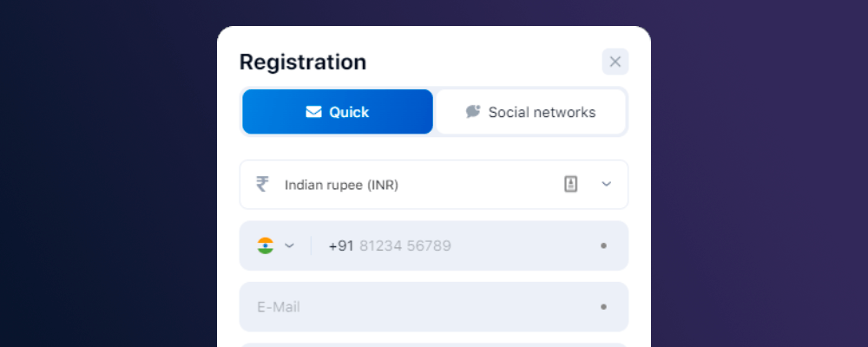Click the partially visible field below E-Mail
This screenshot has width=868, height=347.
tap(434, 344)
